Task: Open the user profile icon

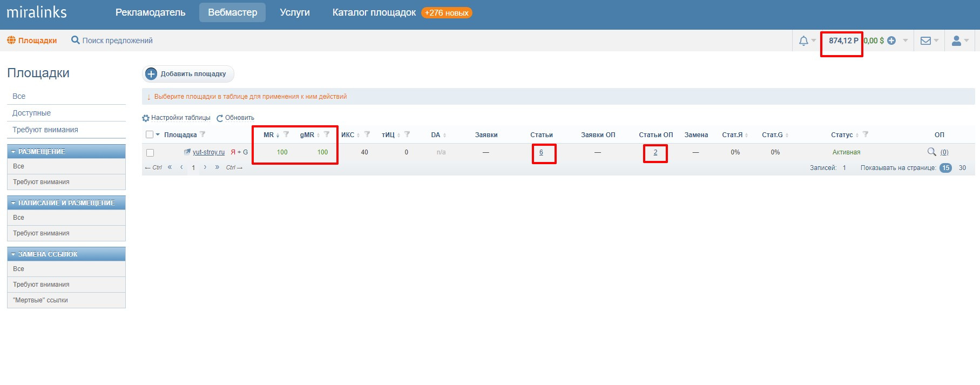Action: coord(956,40)
